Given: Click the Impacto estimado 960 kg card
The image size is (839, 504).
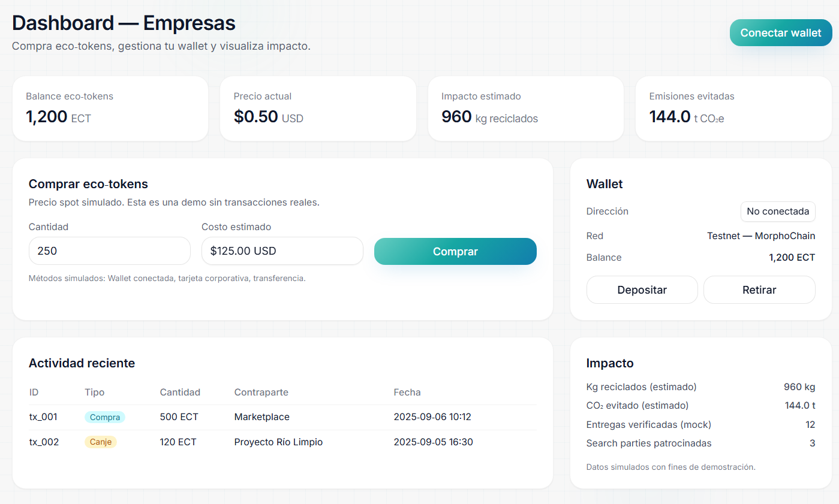Looking at the screenshot, I should (x=526, y=108).
